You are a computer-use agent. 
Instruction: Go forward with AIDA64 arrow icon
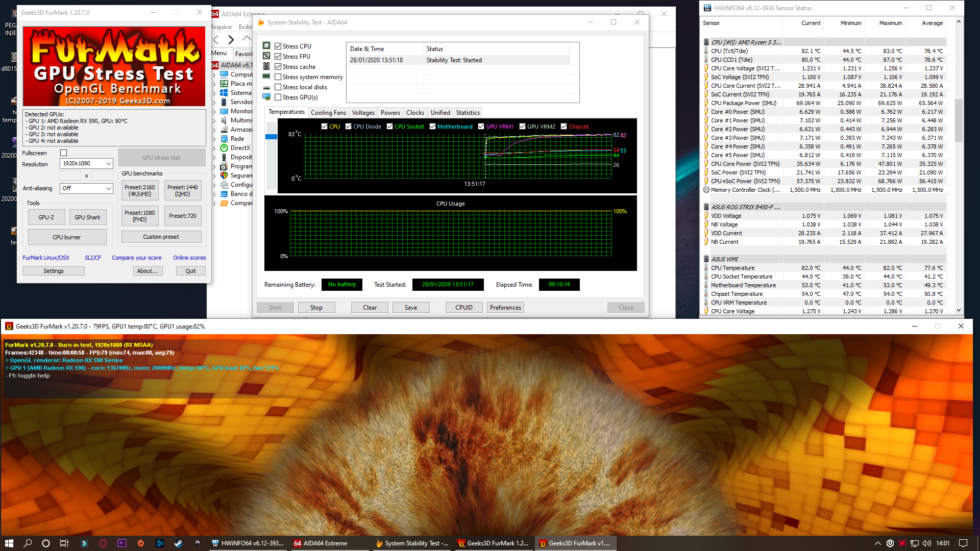[231, 39]
